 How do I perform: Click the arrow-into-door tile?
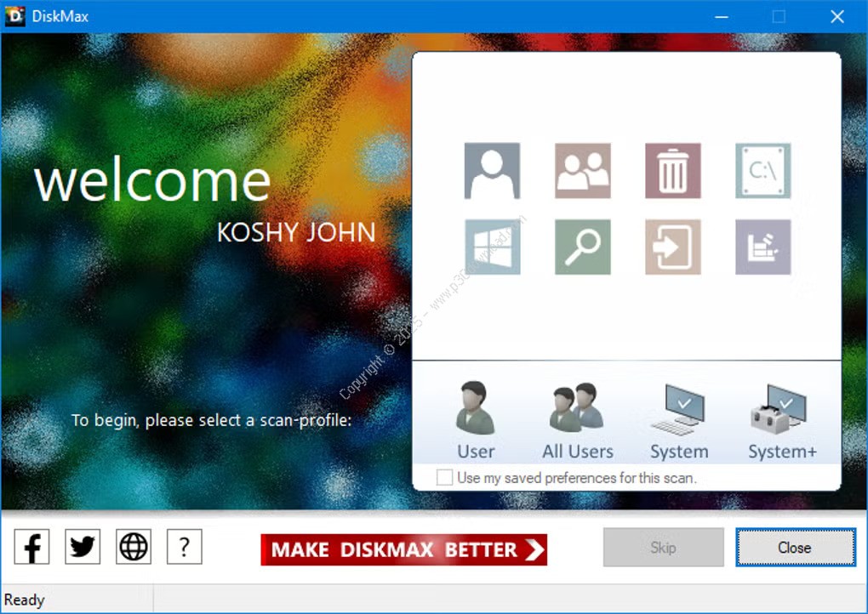tap(672, 247)
